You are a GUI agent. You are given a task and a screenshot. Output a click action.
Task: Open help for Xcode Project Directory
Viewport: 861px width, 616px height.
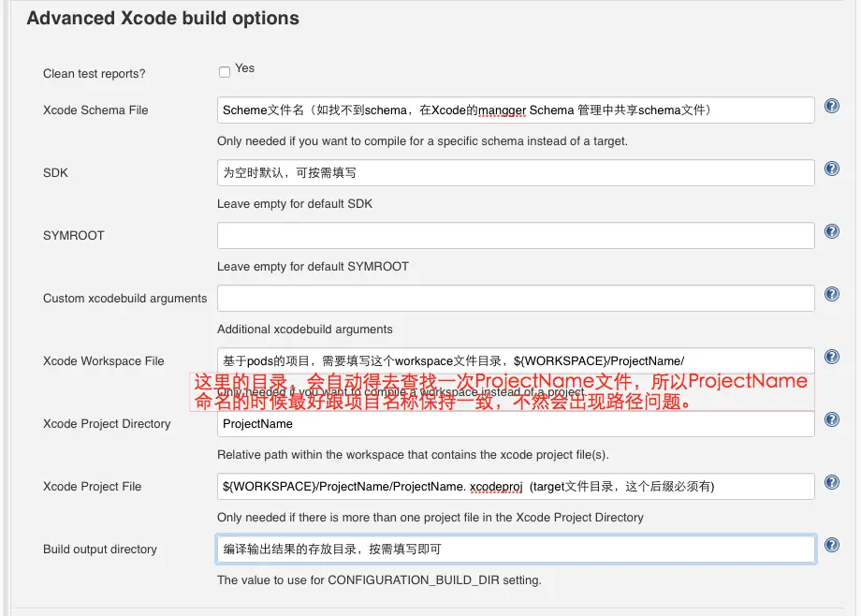click(832, 419)
